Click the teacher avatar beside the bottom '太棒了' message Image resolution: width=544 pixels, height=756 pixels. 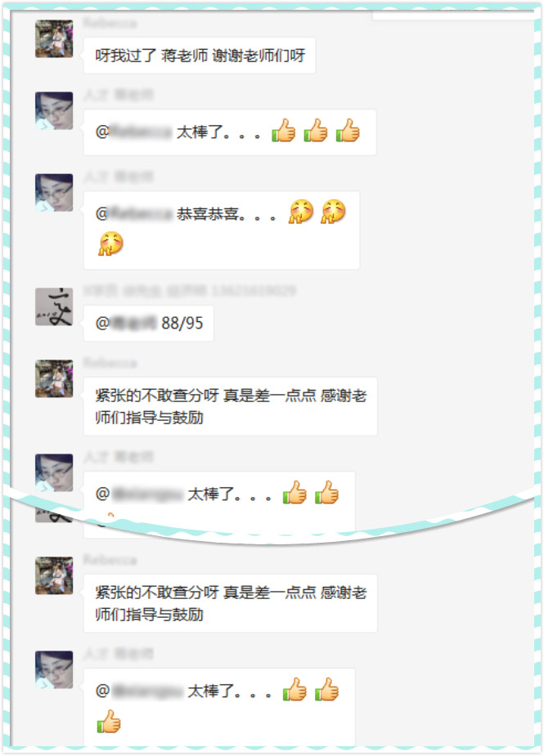tap(54, 669)
